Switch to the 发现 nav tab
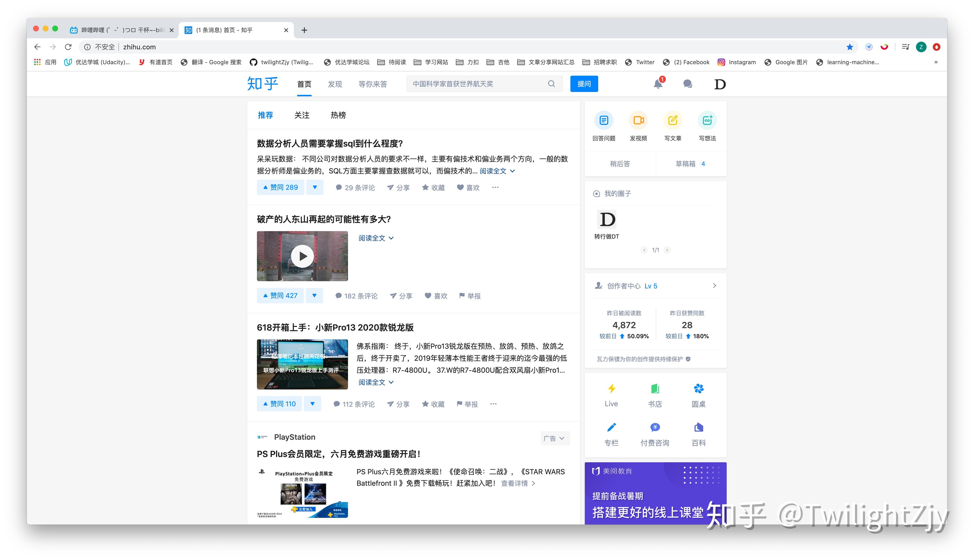 [x=335, y=84]
